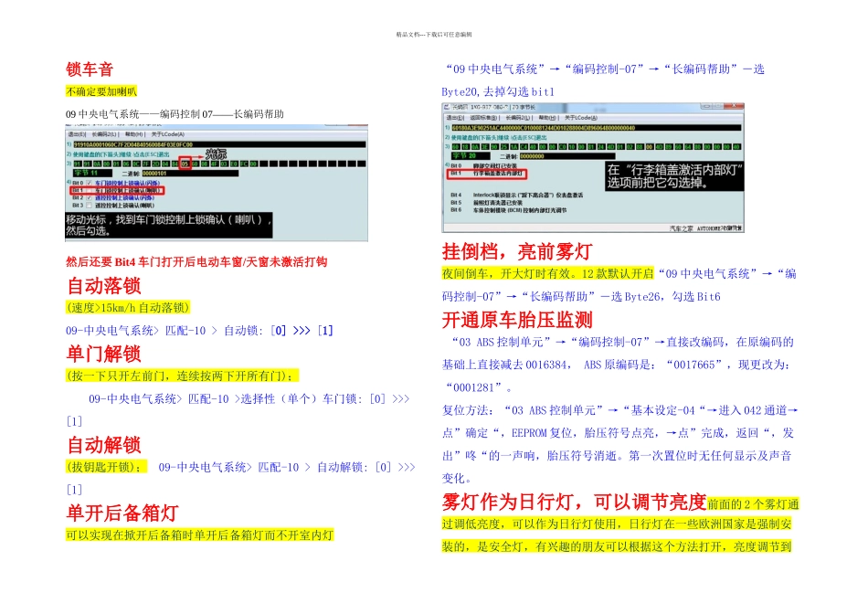Click the 挂倒档，亮前雾灯 heading
Image resolution: width=868 pixels, height=614 pixels.
coord(517,251)
